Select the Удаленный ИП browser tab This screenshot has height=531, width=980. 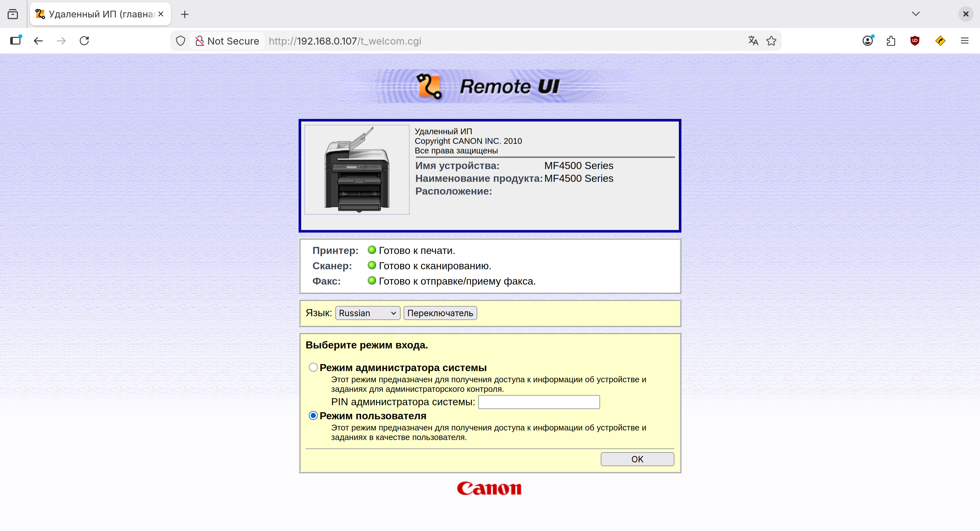click(x=95, y=14)
